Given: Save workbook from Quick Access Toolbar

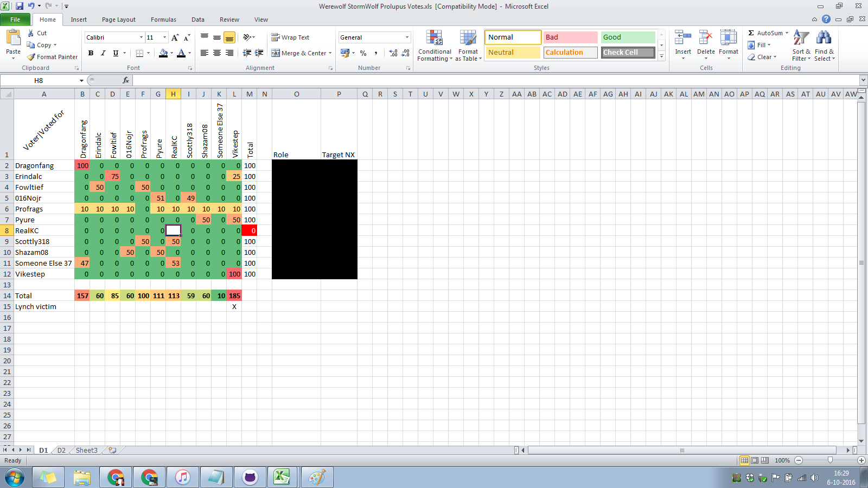Looking at the screenshot, I should (20, 6).
